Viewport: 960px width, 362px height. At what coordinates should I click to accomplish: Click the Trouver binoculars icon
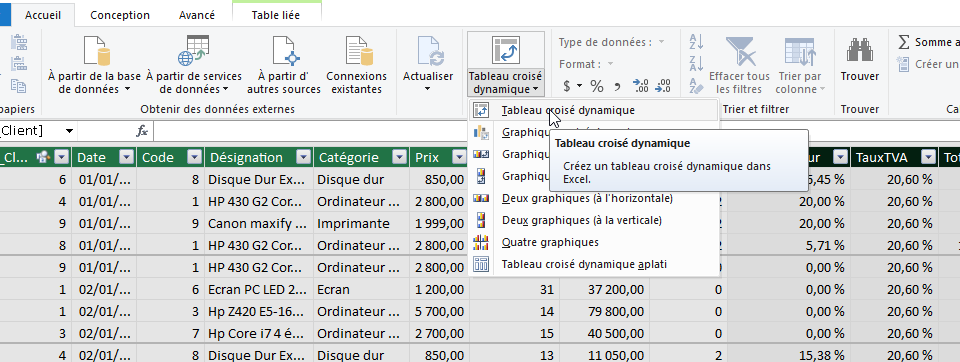pos(860,50)
